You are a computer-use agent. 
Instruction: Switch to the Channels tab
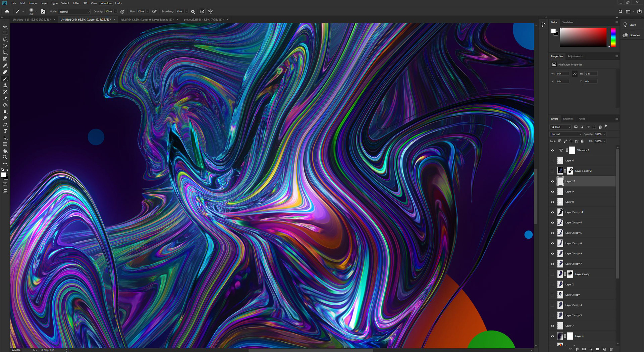tap(568, 118)
